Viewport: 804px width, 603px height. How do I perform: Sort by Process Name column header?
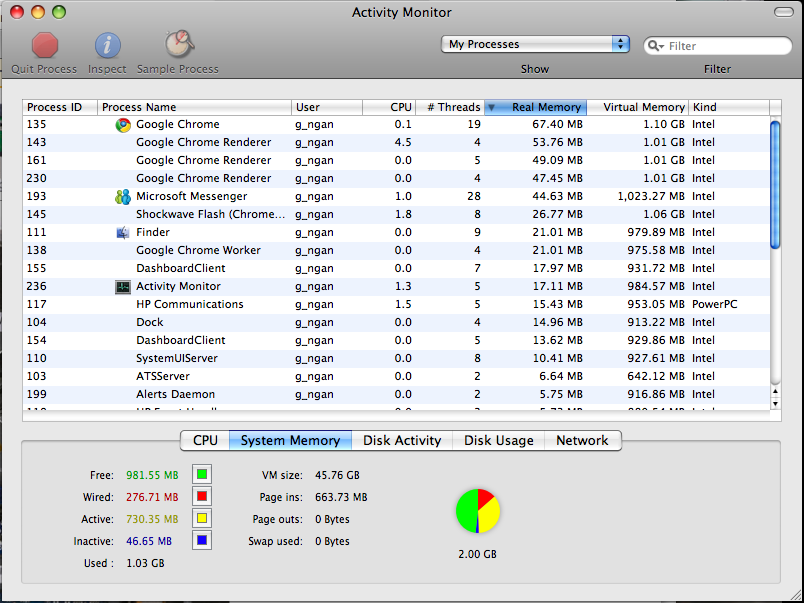pyautogui.click(x=194, y=107)
